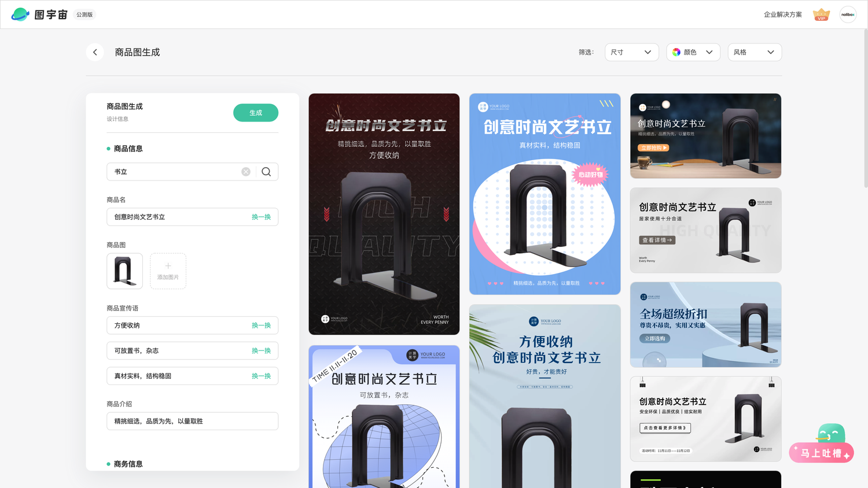The width and height of the screenshot is (868, 488).
Task: Open the VIP crown icon
Action: click(821, 14)
